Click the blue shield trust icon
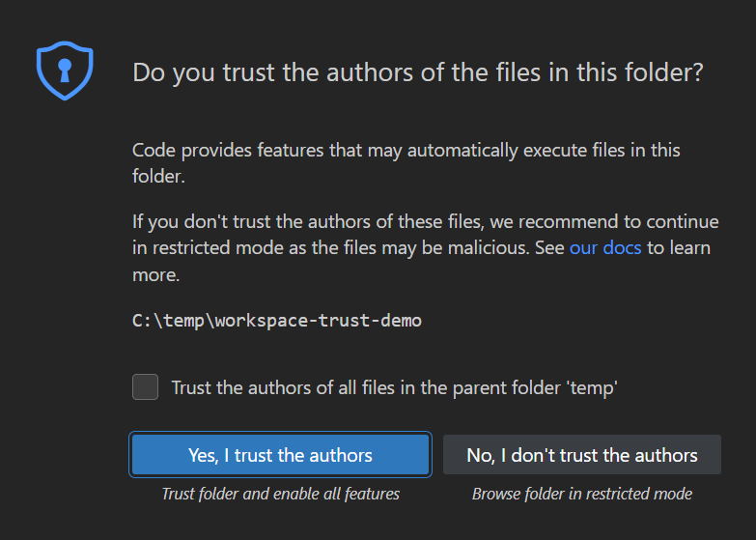Viewport: 756px width, 540px height. 64,71
